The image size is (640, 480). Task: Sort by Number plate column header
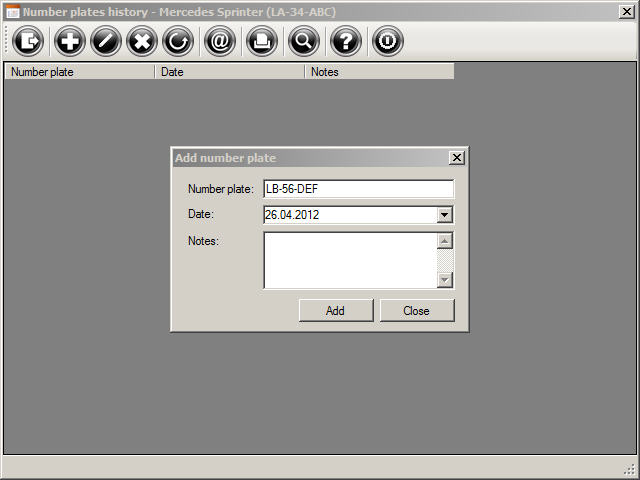80,72
